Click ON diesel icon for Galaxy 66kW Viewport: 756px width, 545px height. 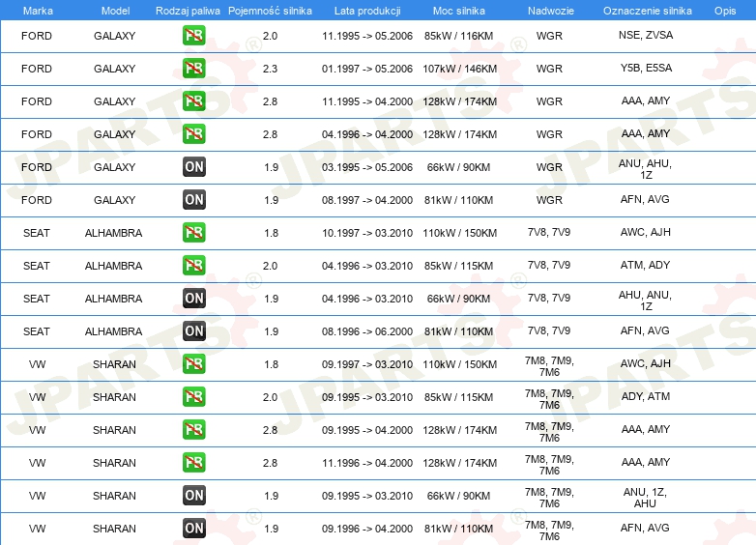click(x=193, y=167)
